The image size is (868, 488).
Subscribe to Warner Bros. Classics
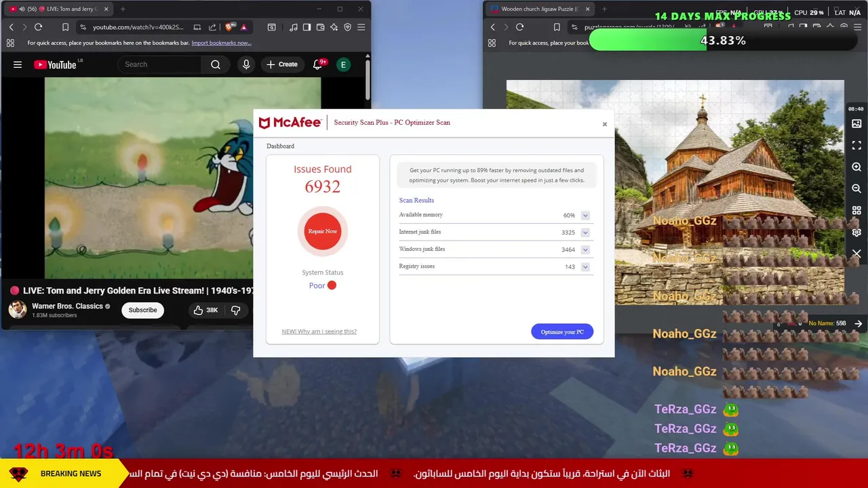pyautogui.click(x=142, y=310)
